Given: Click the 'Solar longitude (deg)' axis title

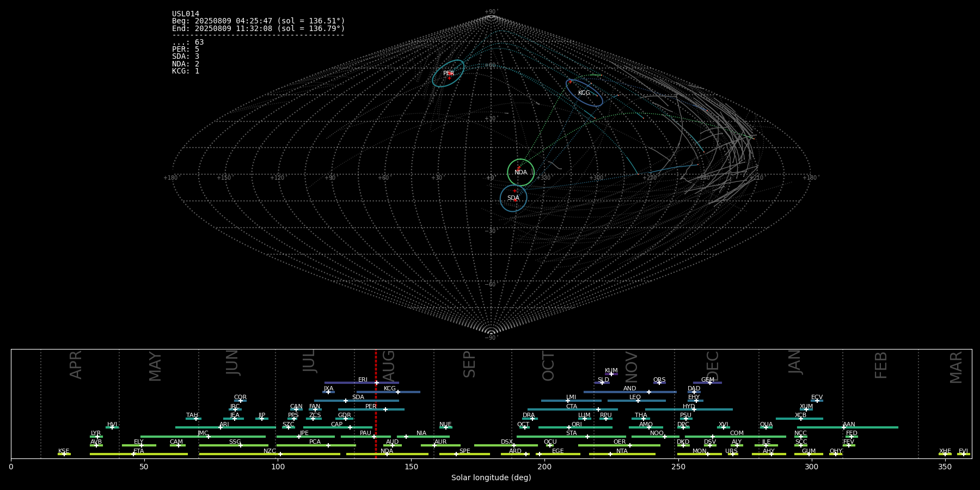Looking at the screenshot, I should pos(491,478).
